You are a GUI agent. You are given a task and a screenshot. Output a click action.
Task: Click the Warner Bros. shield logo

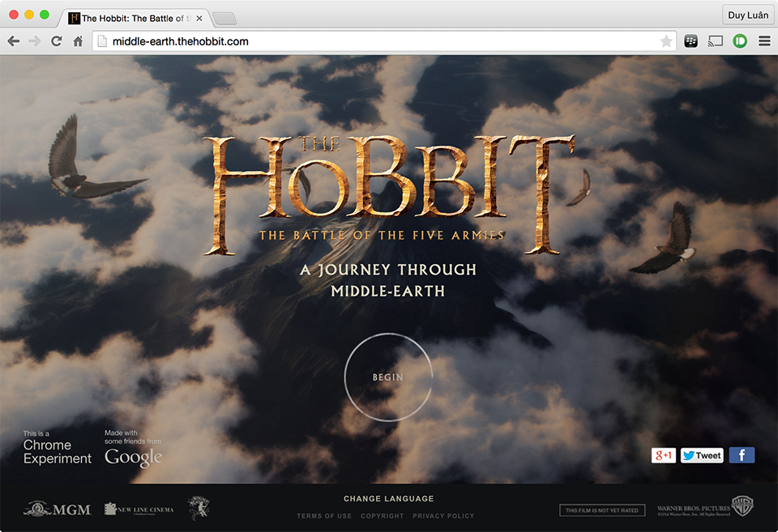pos(743,506)
